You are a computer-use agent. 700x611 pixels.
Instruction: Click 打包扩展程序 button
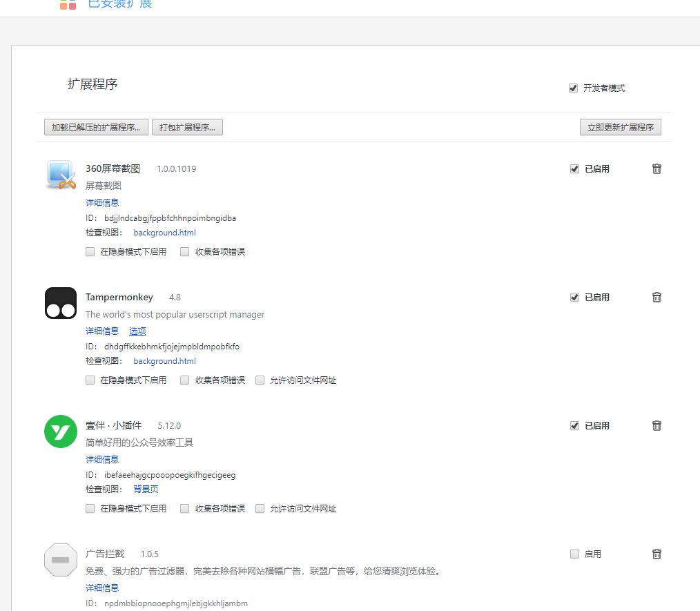[x=187, y=127]
